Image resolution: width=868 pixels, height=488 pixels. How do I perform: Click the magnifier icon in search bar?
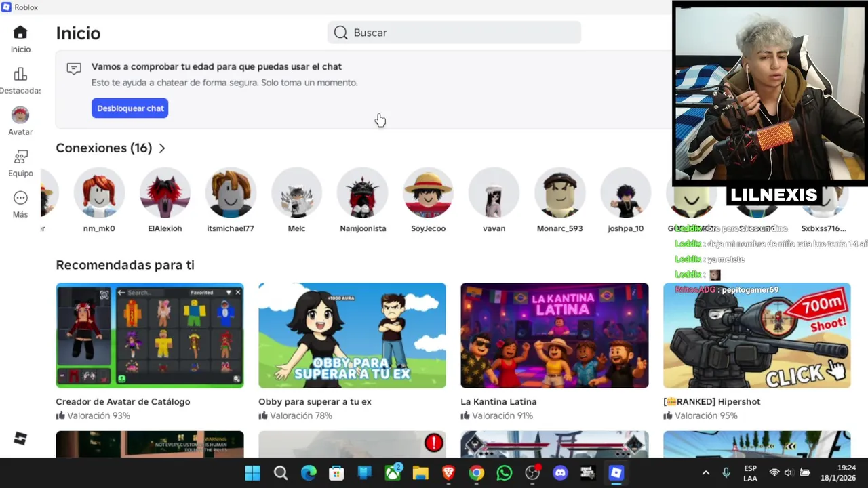340,33
